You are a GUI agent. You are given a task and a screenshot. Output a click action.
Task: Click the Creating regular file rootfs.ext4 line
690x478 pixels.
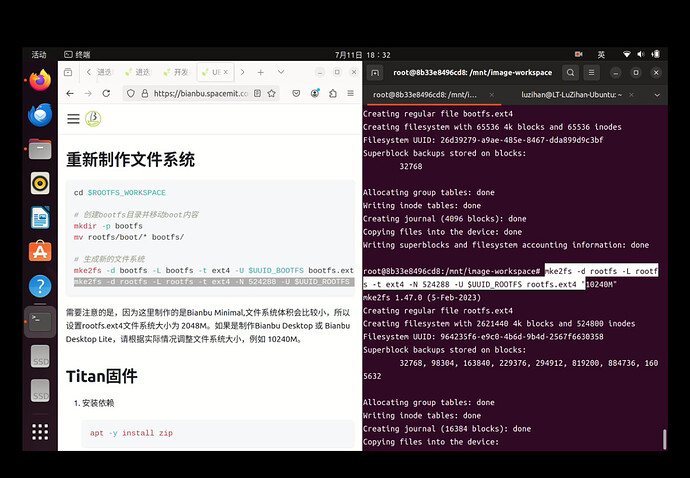(438, 311)
